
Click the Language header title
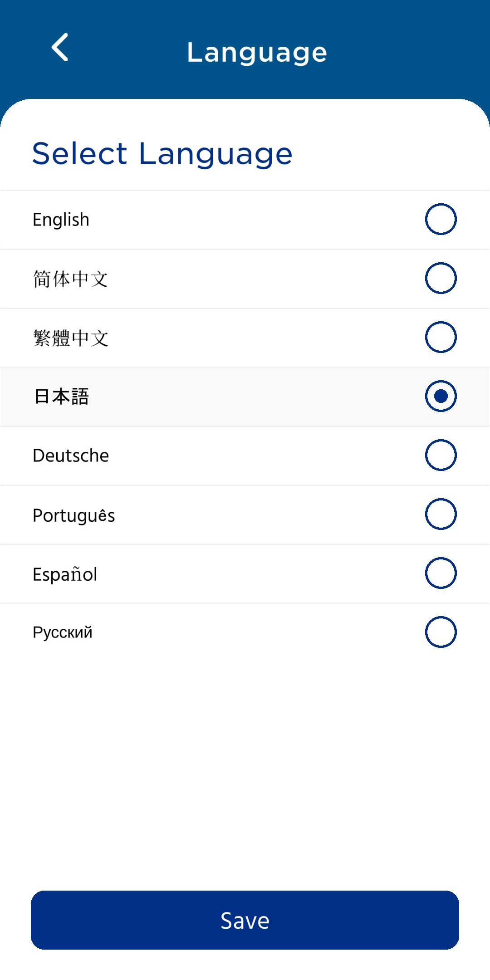tap(257, 52)
